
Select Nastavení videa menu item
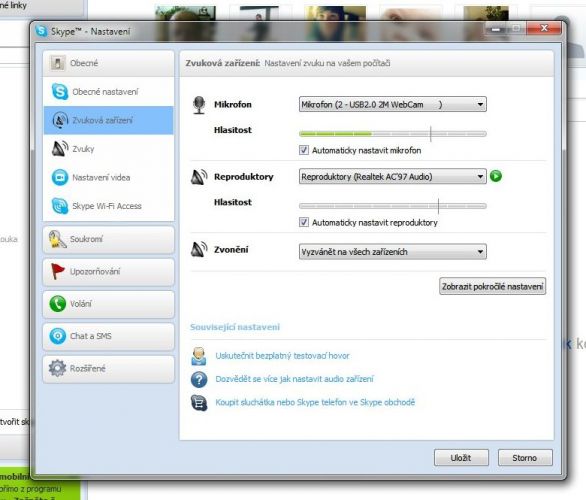(108, 178)
